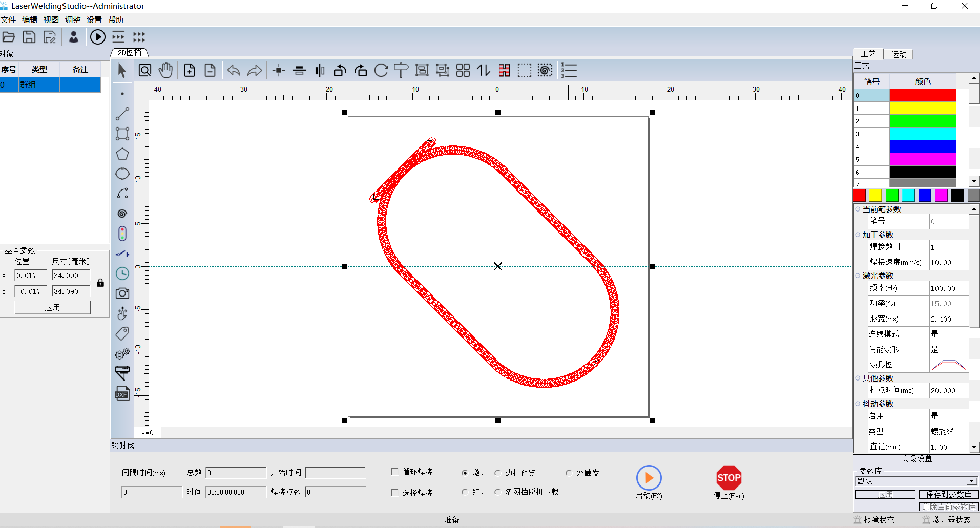Choose the spiral drawing tool
Screen dimensions: 980x528
(x=122, y=214)
